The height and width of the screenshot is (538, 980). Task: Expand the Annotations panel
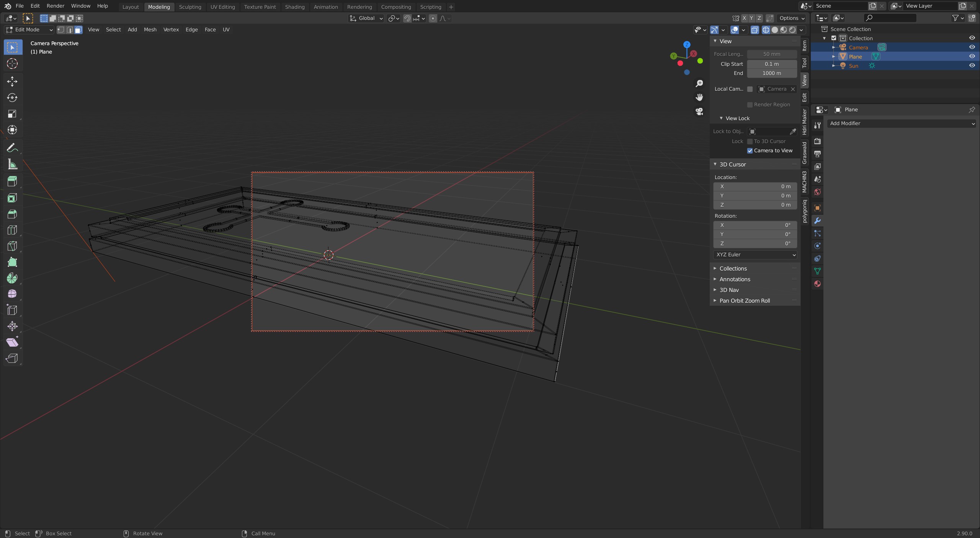click(735, 279)
